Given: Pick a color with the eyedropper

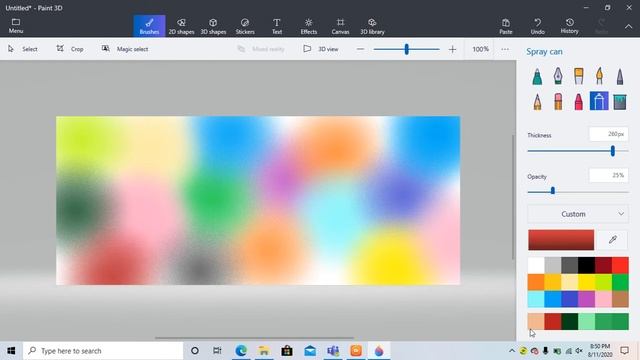Looking at the screenshot, I should pos(613,240).
